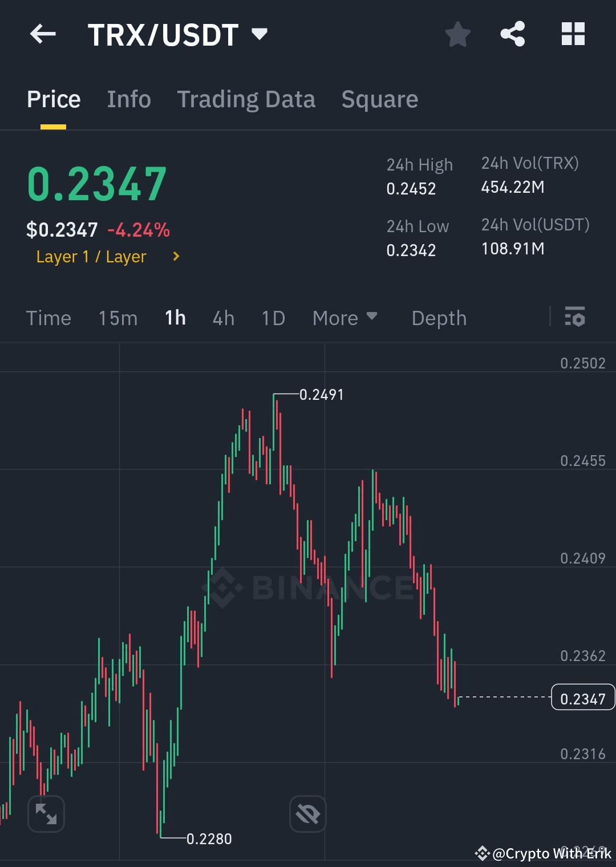The height and width of the screenshot is (867, 616).
Task: Open Layer 1 / Layer category details
Action: pyautogui.click(x=91, y=256)
